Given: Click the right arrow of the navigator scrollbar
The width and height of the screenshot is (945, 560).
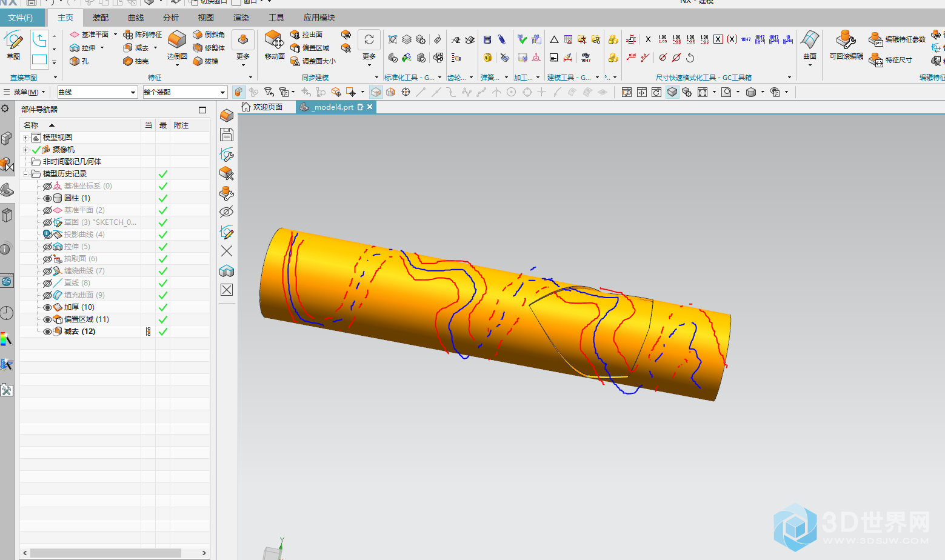Looking at the screenshot, I should click(204, 553).
